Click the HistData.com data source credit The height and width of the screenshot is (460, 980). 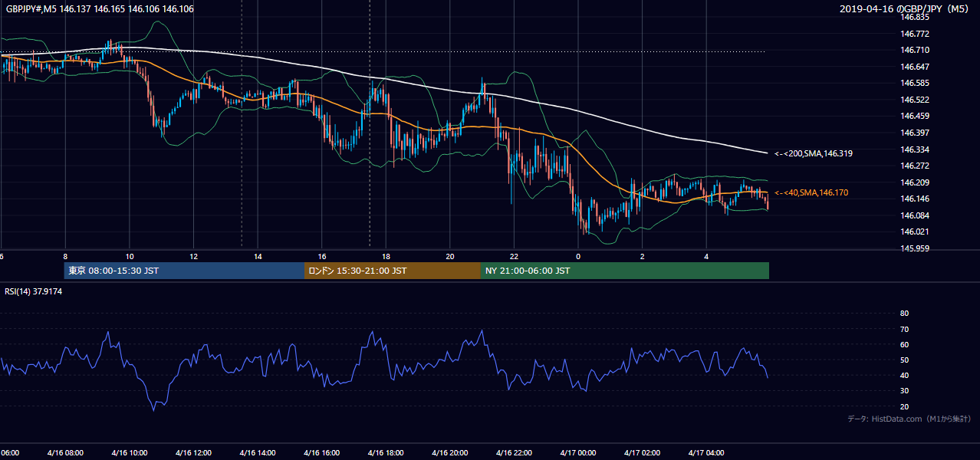tap(909, 419)
